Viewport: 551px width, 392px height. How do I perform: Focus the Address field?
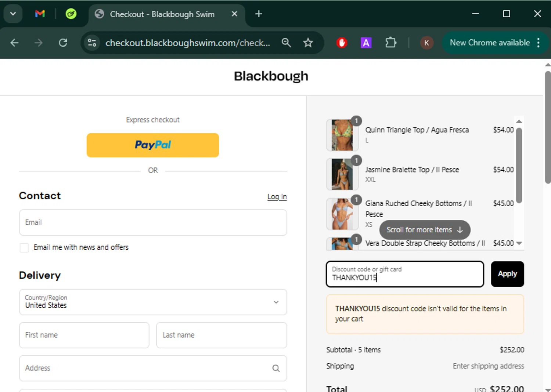tap(153, 368)
